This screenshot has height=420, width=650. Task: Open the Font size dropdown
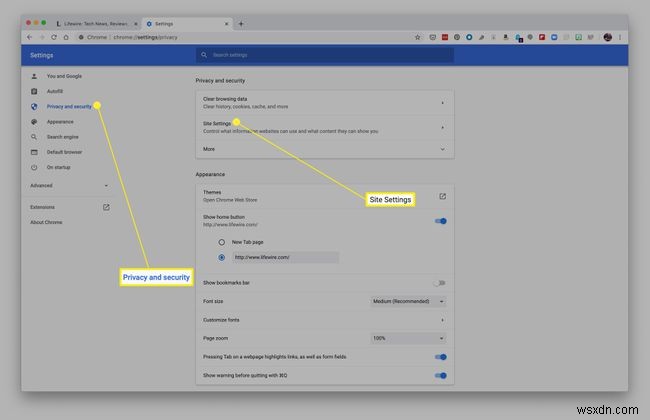click(408, 301)
